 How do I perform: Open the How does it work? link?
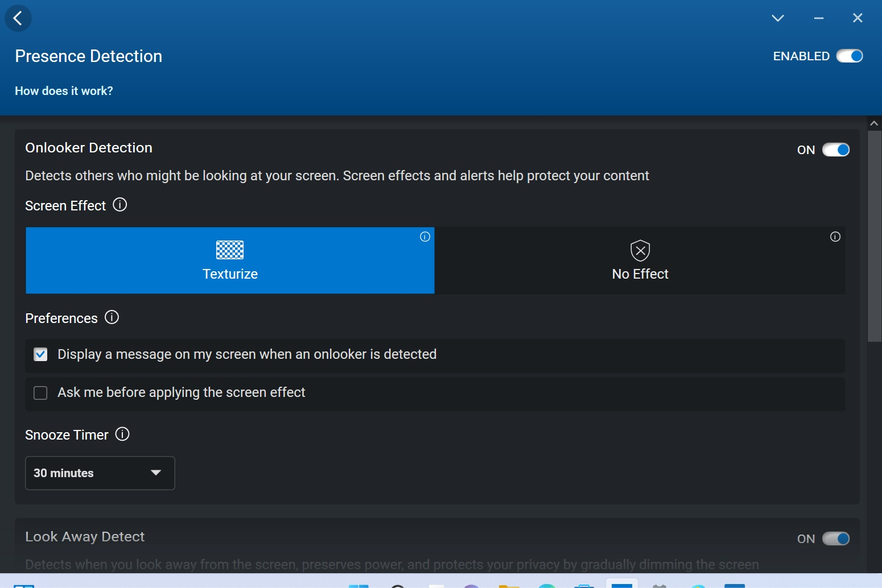(x=64, y=91)
